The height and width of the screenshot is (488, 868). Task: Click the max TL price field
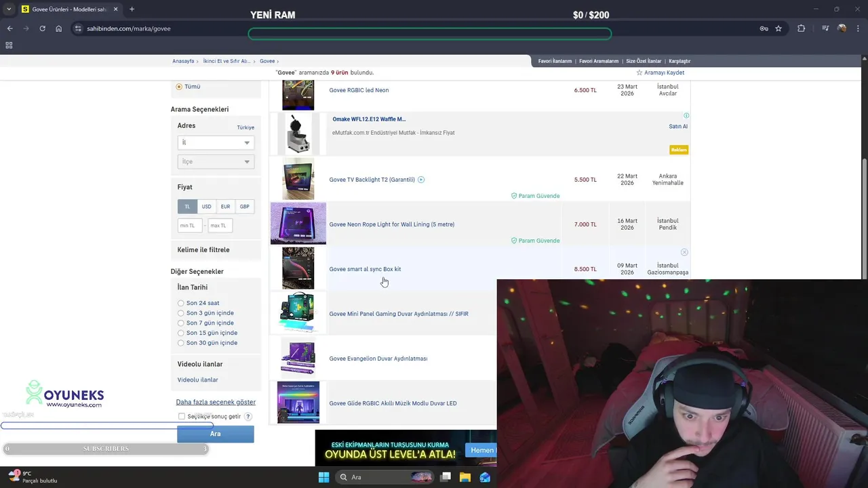pyautogui.click(x=220, y=226)
